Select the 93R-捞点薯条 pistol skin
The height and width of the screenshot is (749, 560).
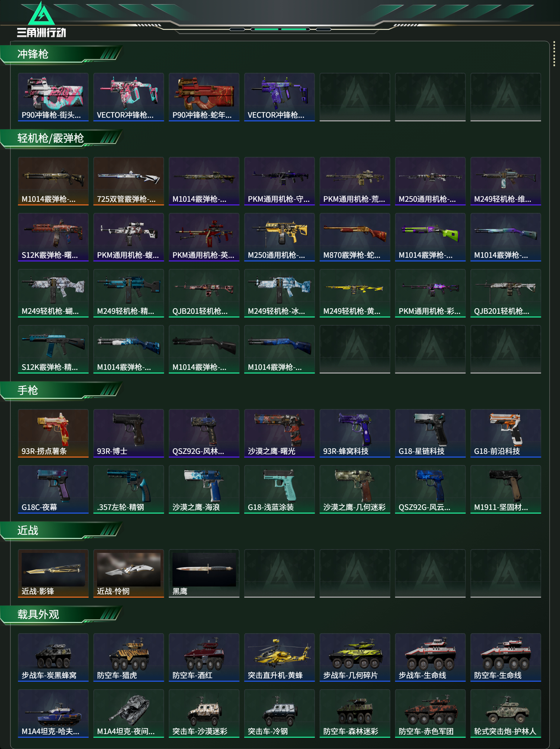click(x=53, y=433)
